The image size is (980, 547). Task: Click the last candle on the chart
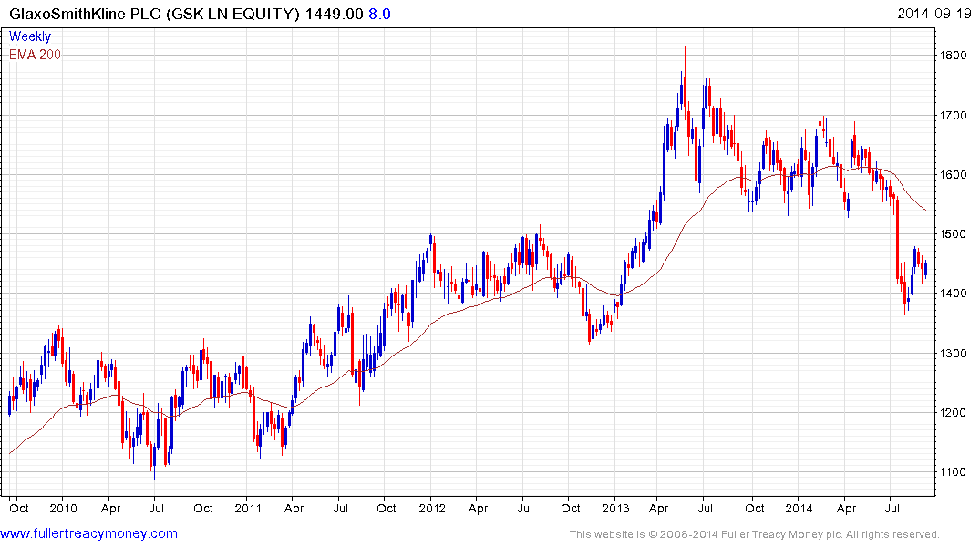click(x=925, y=270)
